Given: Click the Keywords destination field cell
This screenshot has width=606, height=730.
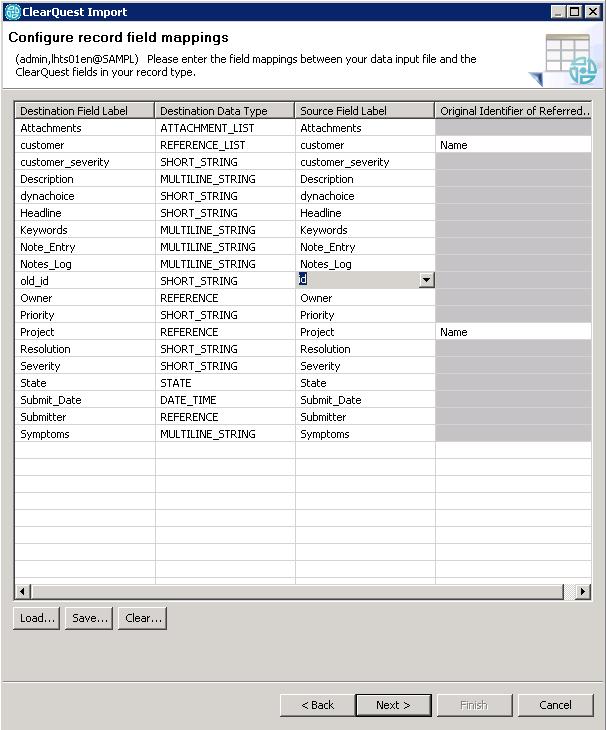Looking at the screenshot, I should 85,230.
